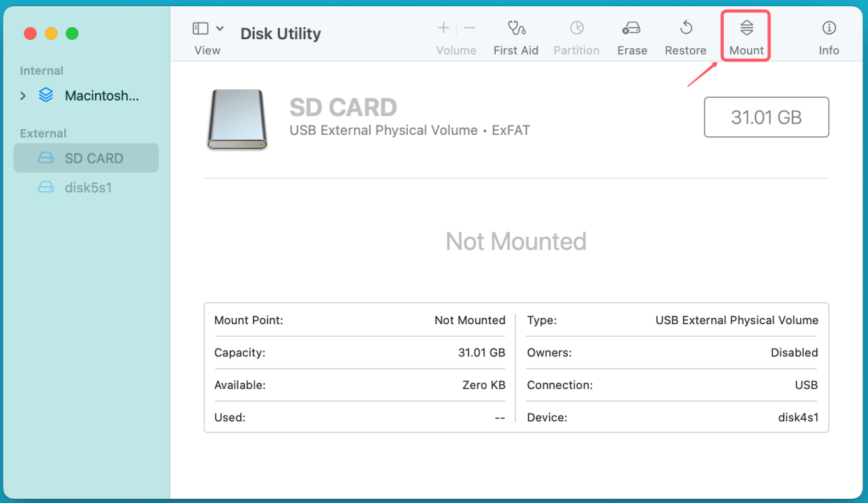Click the Erase disk icon
This screenshot has height=503, width=868.
coord(631,29)
